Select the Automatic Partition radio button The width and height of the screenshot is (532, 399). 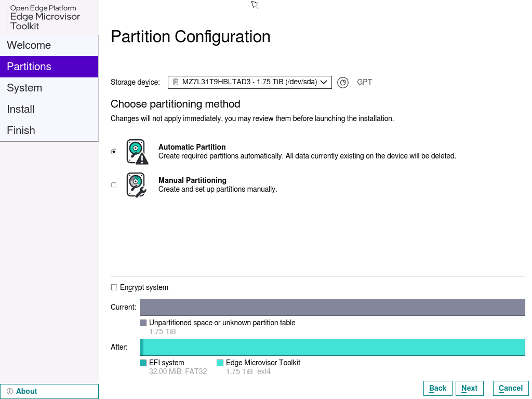point(114,152)
